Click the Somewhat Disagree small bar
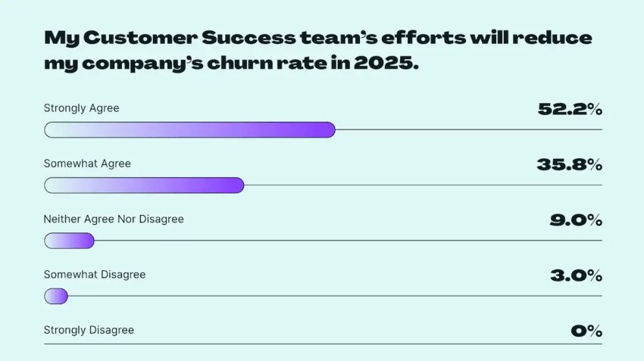 (56, 296)
